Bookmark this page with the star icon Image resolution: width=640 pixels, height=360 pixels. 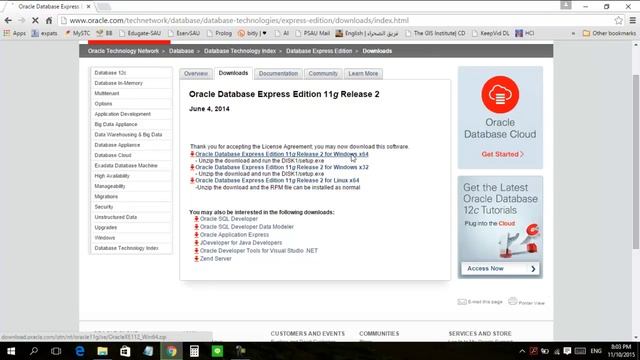[619, 20]
